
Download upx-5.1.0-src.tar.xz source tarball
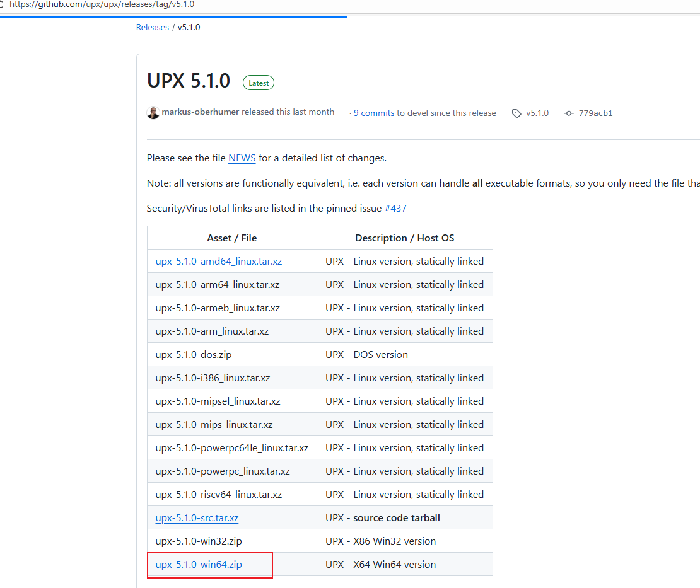tap(197, 518)
